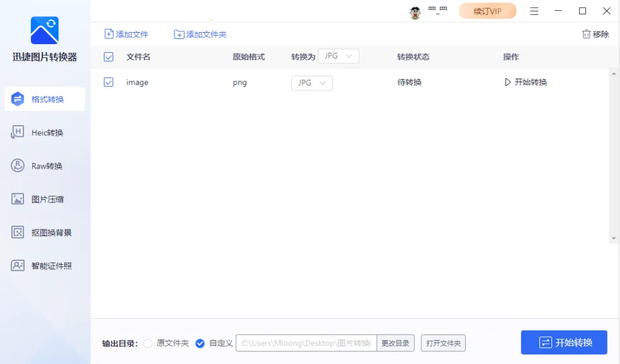Toggle the select-all checkbox in header
620x364 pixels.
pyautogui.click(x=108, y=57)
